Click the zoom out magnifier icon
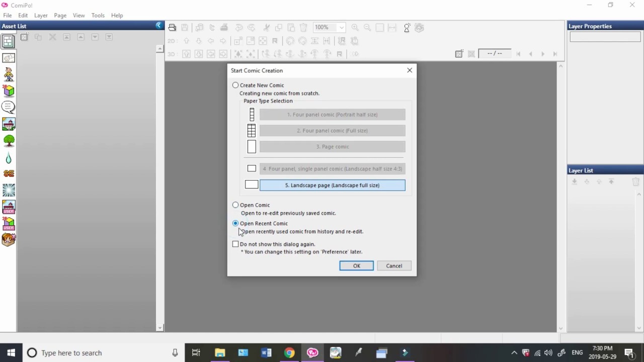The width and height of the screenshot is (644, 362). 367,28
